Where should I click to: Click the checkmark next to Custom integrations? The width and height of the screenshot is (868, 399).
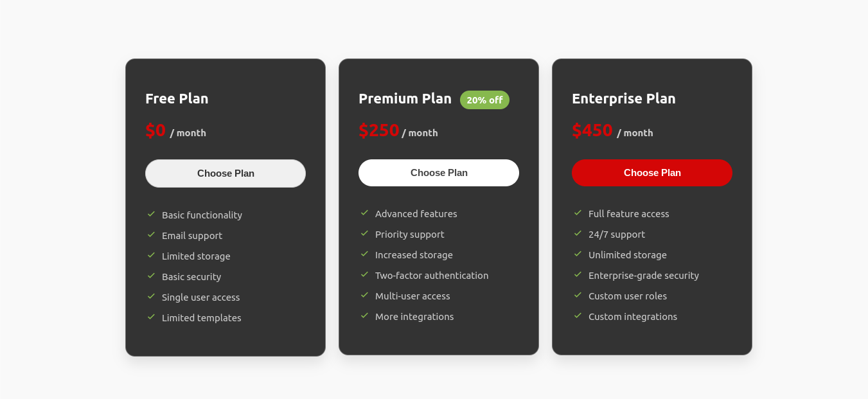(x=578, y=316)
